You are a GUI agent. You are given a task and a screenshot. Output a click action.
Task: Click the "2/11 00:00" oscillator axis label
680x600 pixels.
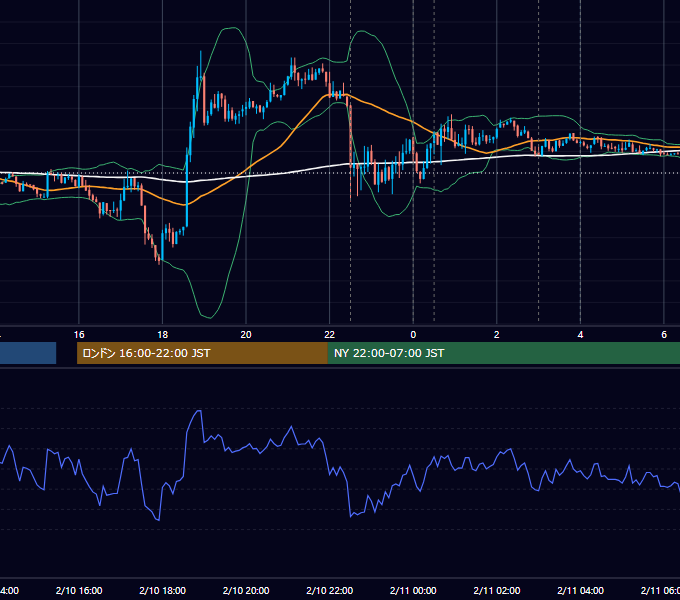(413, 590)
